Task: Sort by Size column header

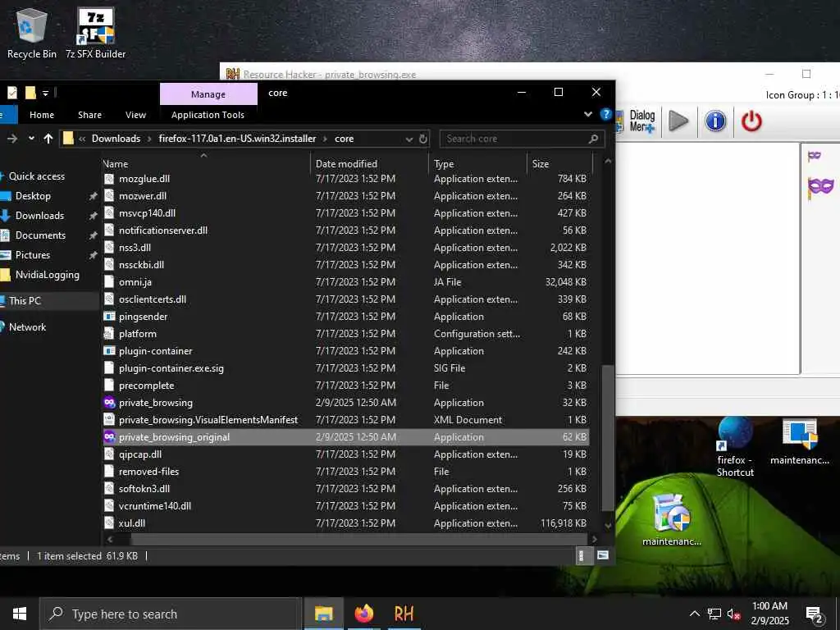Action: (560, 163)
